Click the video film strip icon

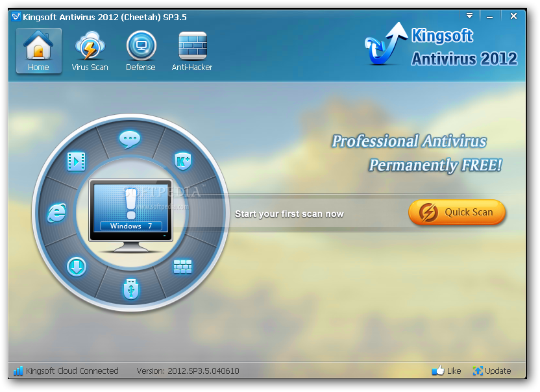77,161
